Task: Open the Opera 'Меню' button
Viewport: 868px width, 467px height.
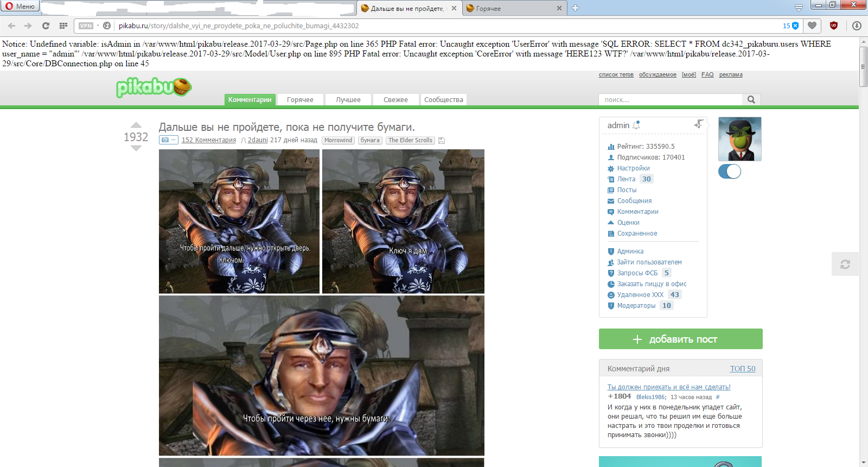Action: tap(20, 6)
